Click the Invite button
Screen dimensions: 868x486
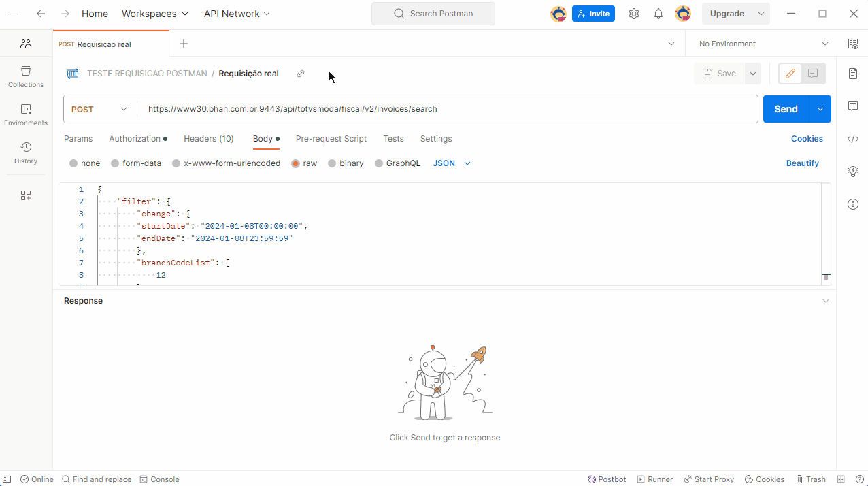coord(593,14)
